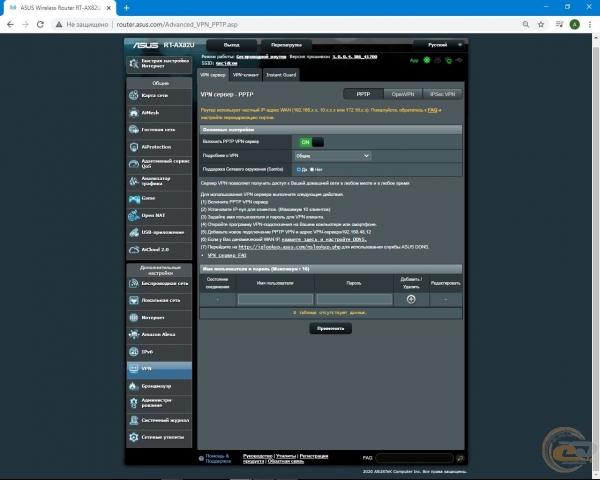The width and height of the screenshot is (600, 480).
Task: Open Firewall (Брандмауэр) settings
Action: click(x=159, y=386)
